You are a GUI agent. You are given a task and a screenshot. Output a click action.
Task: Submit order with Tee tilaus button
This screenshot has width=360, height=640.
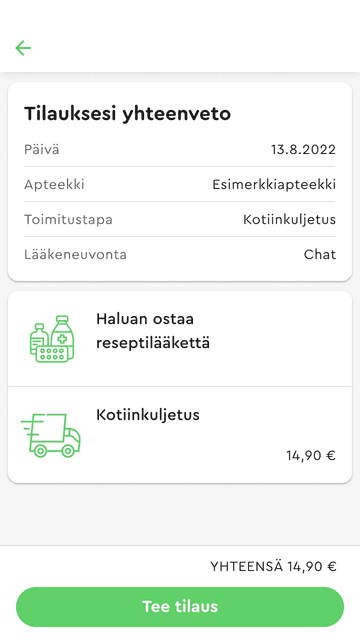(180, 607)
